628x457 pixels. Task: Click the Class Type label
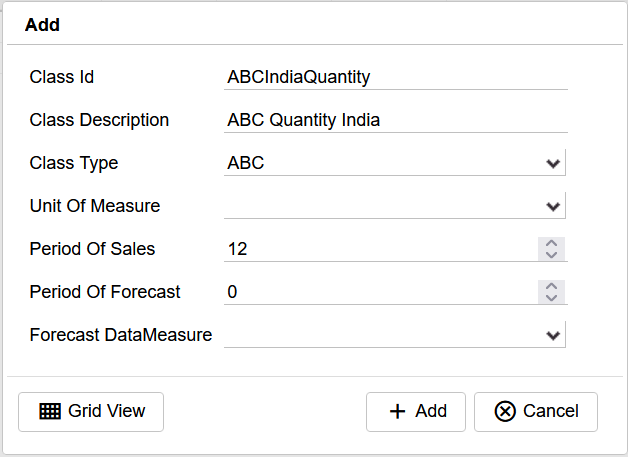[74, 163]
